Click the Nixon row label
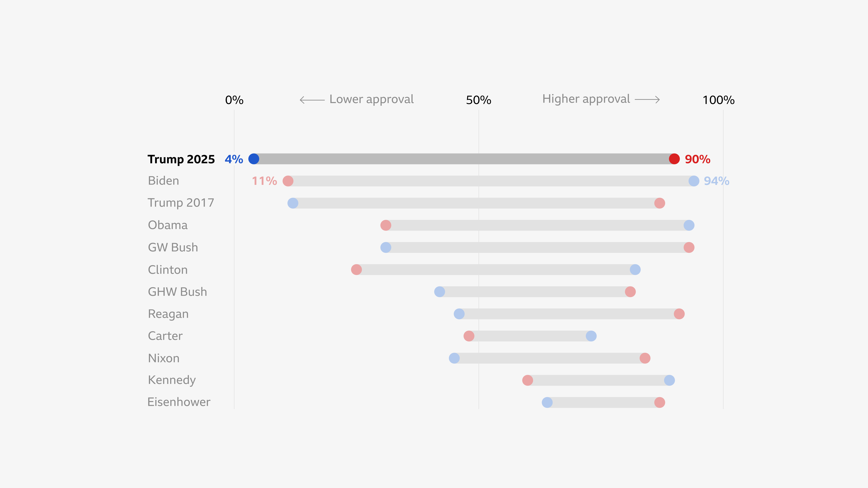 [x=164, y=358]
